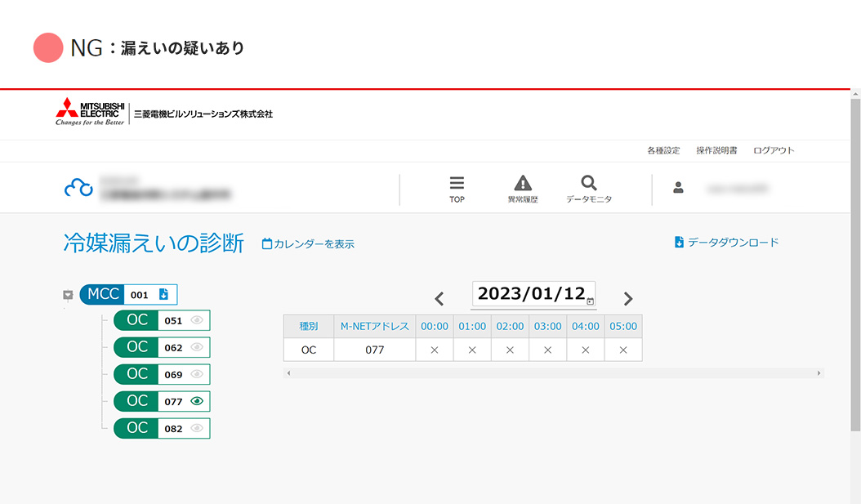Viewport: 861px width, 504px height.
Task: Toggle the eye icon for OC 051
Action: [x=196, y=320]
